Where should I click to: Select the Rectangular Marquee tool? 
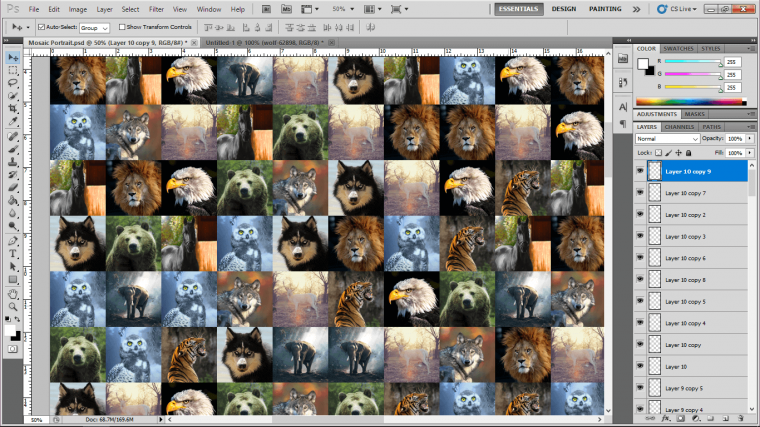click(x=13, y=71)
